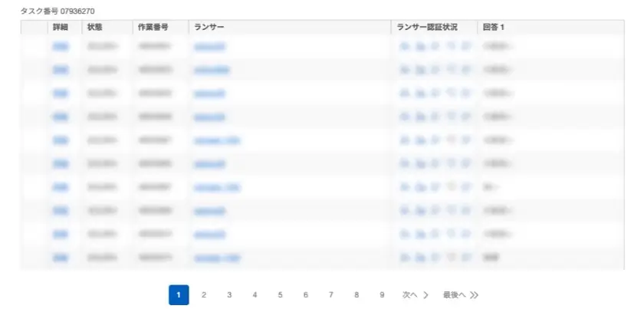Open the 詳細 link in last row
644x309 pixels.
click(x=60, y=258)
